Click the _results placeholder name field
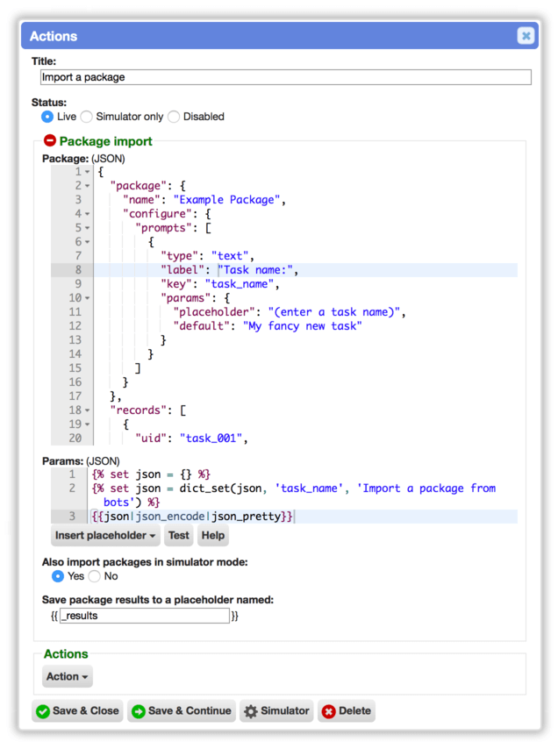The height and width of the screenshot is (756, 558). pyautogui.click(x=145, y=616)
